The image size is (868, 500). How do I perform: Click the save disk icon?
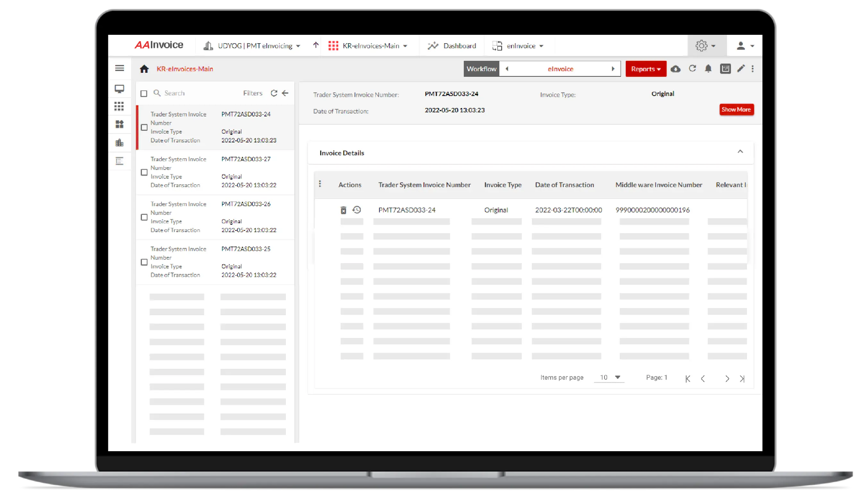point(725,69)
